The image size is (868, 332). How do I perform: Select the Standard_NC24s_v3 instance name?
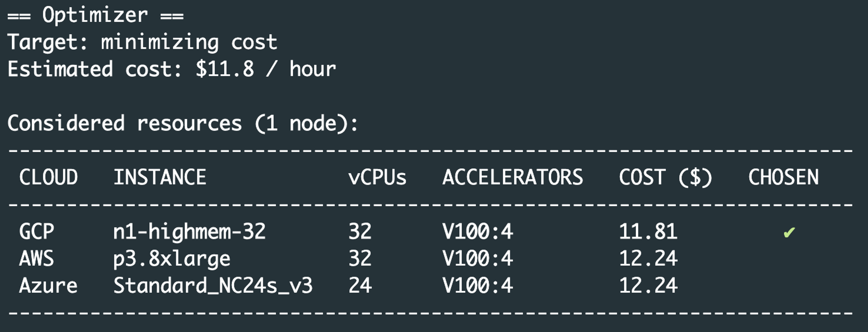213,286
